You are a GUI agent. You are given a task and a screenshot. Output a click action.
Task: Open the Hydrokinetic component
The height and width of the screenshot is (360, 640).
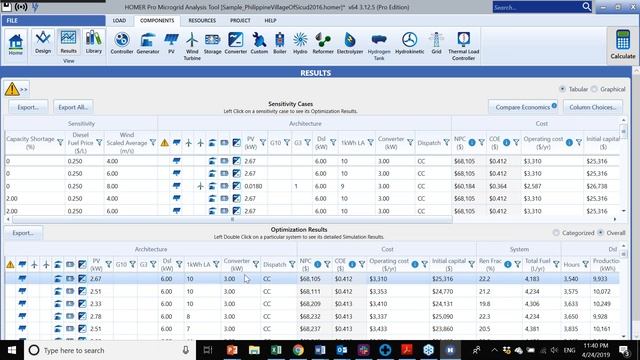[x=409, y=43]
